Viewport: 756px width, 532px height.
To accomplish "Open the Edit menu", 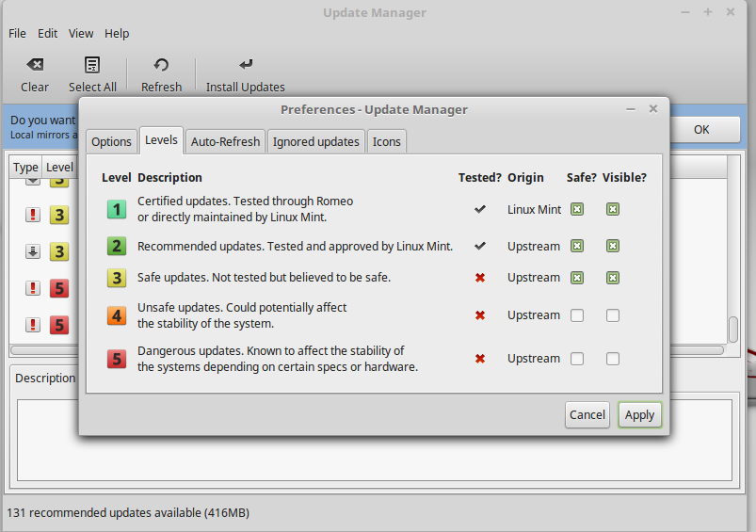I will pos(47,33).
